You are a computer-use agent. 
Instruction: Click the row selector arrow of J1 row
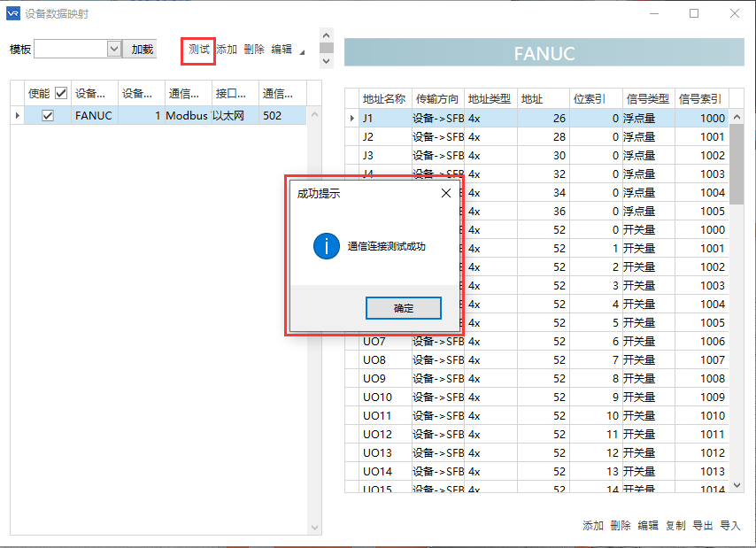point(352,118)
